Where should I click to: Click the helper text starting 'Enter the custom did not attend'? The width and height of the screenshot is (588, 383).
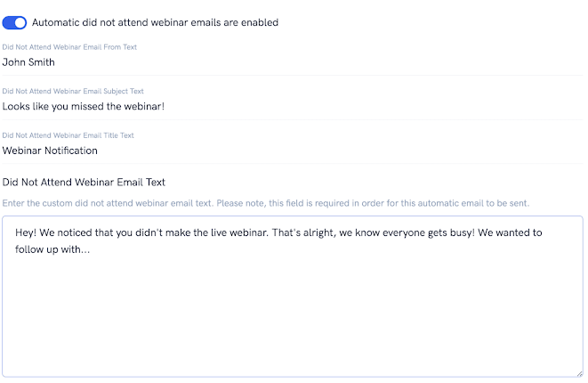(x=265, y=203)
